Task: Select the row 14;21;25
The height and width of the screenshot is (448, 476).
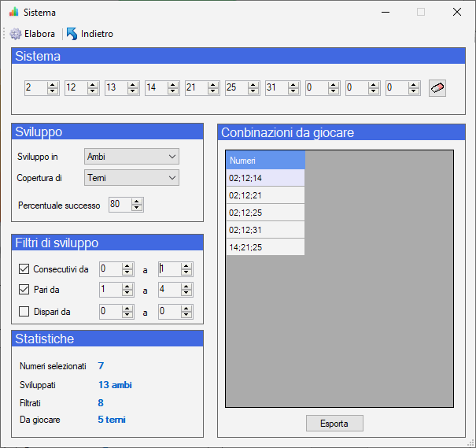Action: [x=265, y=247]
